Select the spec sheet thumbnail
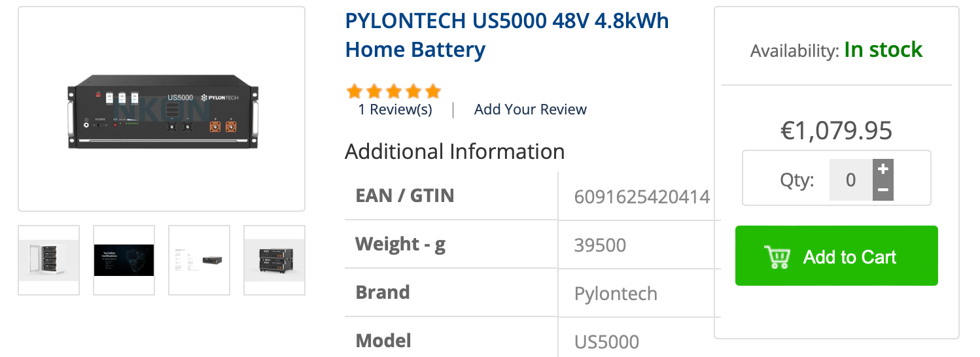Image resolution: width=980 pixels, height=357 pixels. pos(200,260)
